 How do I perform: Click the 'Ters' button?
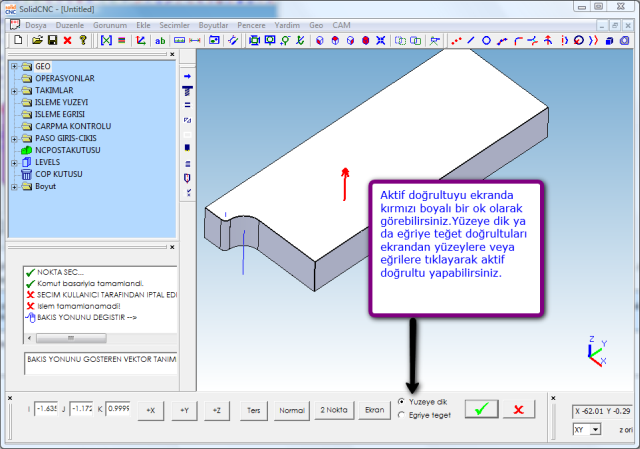[x=254, y=409]
